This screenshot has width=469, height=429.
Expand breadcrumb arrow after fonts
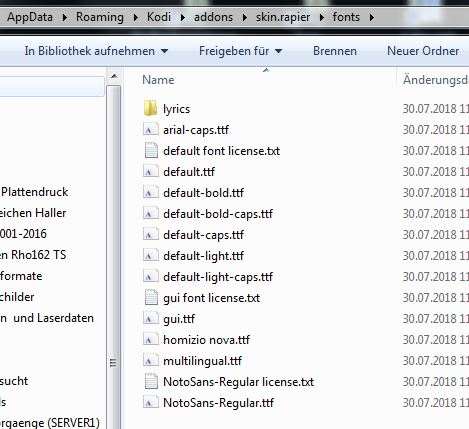[372, 17]
